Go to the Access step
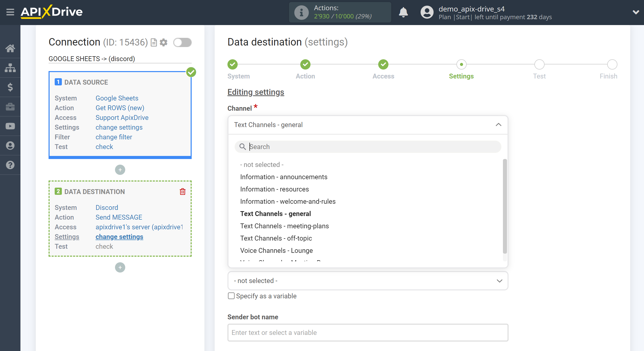 click(383, 64)
